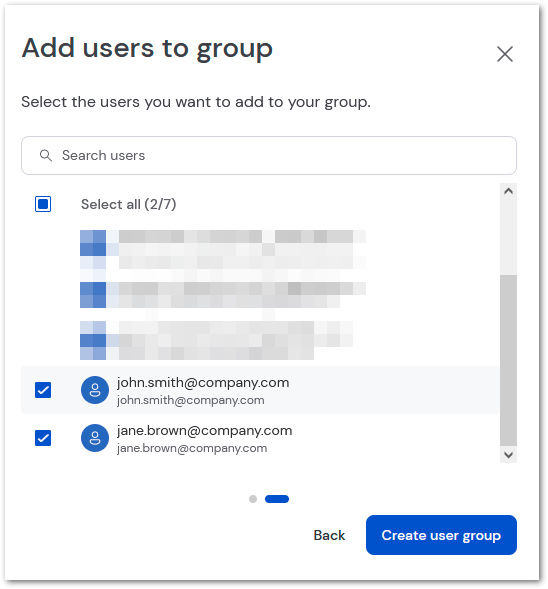The image size is (548, 589).
Task: Click the Back button
Action: pos(329,535)
